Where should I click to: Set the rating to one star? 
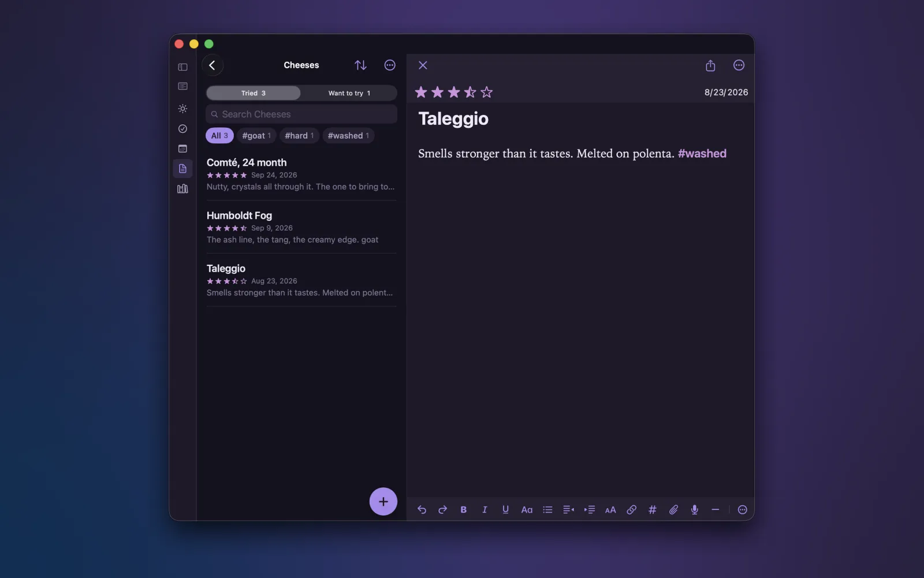[421, 92]
